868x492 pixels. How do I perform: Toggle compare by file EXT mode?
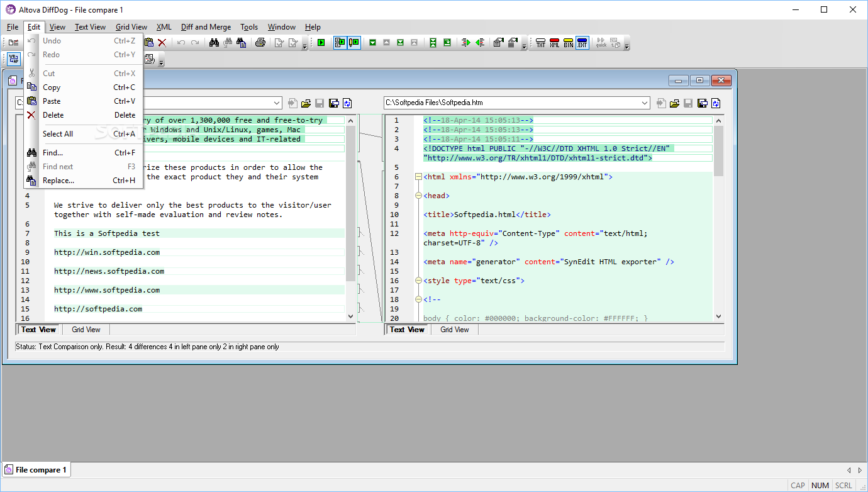[x=582, y=43]
